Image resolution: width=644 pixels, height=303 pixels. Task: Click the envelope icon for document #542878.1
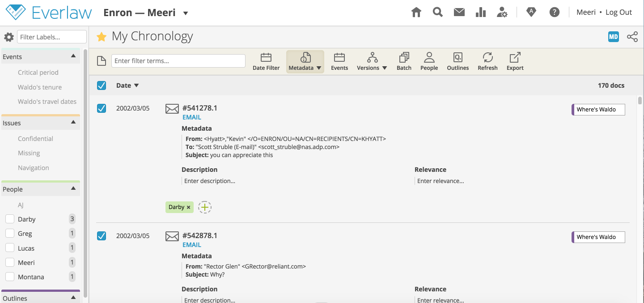coord(172,236)
